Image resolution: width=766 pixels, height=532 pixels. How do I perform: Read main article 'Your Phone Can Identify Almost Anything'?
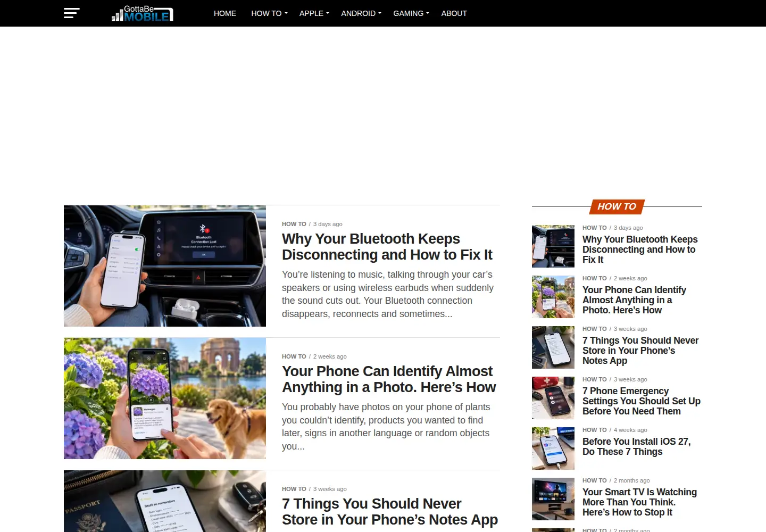[x=389, y=379]
